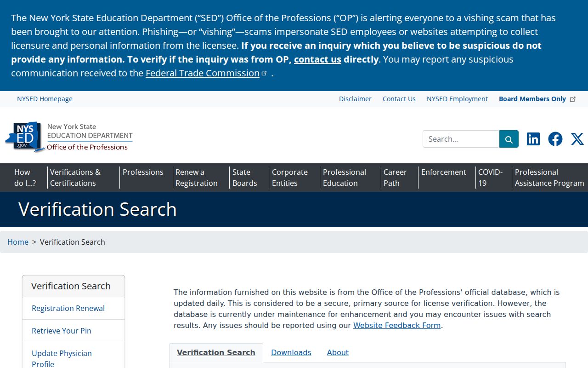588x368 pixels.
Task: Click the NYSED Office of the Professions logo
Action: point(69,137)
